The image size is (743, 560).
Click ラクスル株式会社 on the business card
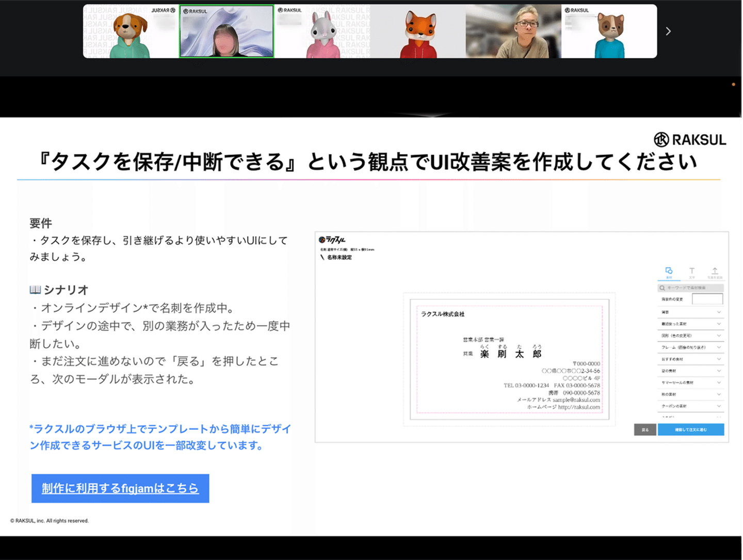443,314
